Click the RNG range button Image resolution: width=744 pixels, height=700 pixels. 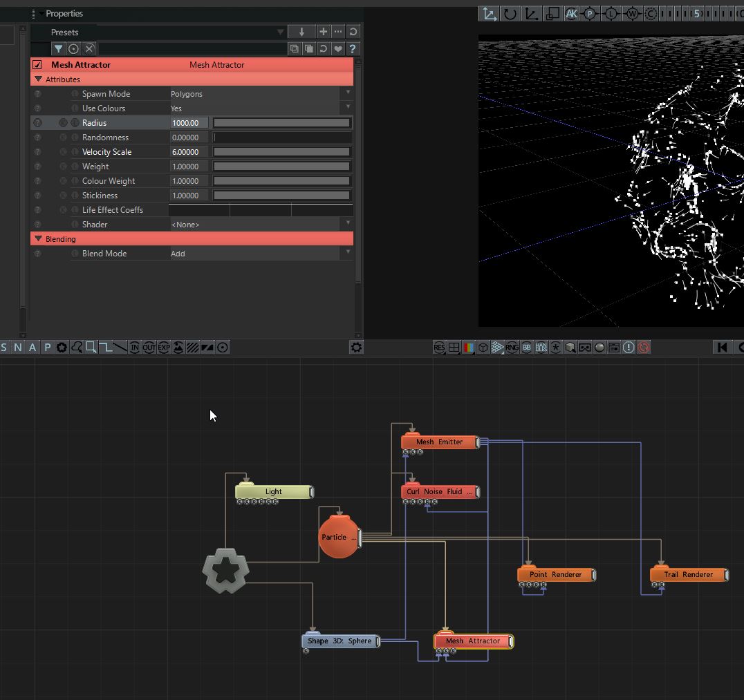(x=512, y=348)
